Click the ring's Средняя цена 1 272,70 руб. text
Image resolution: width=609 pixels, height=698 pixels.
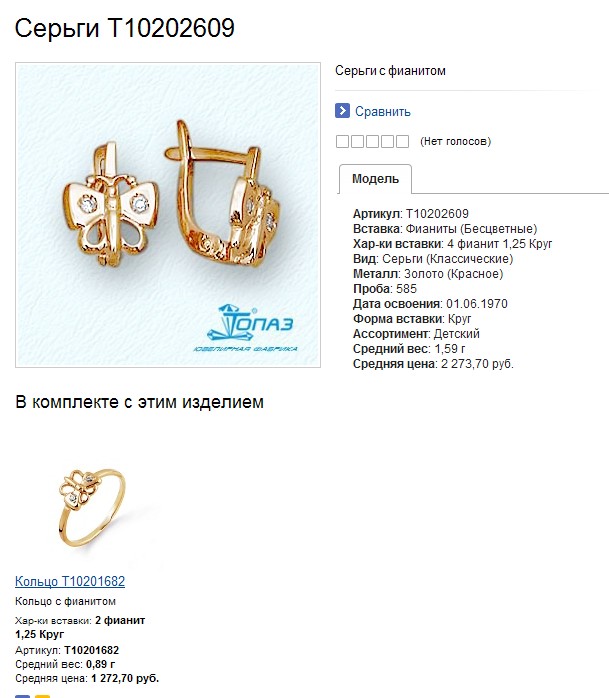pos(87,678)
